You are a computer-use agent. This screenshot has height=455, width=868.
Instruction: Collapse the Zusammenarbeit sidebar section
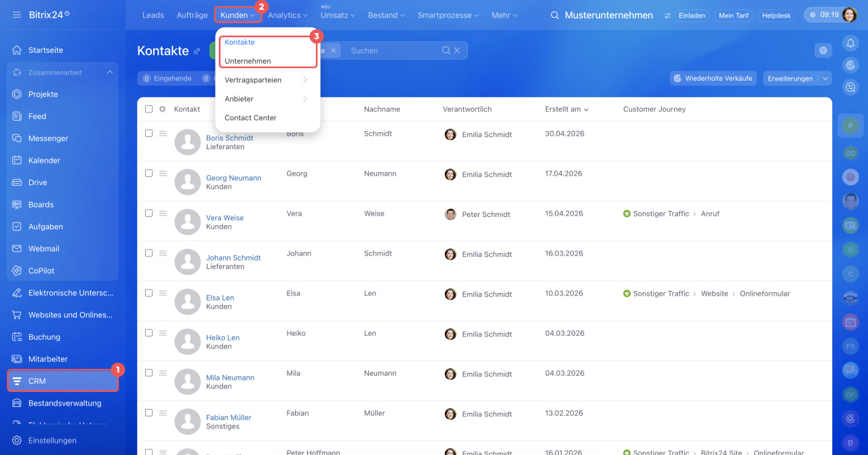(110, 73)
